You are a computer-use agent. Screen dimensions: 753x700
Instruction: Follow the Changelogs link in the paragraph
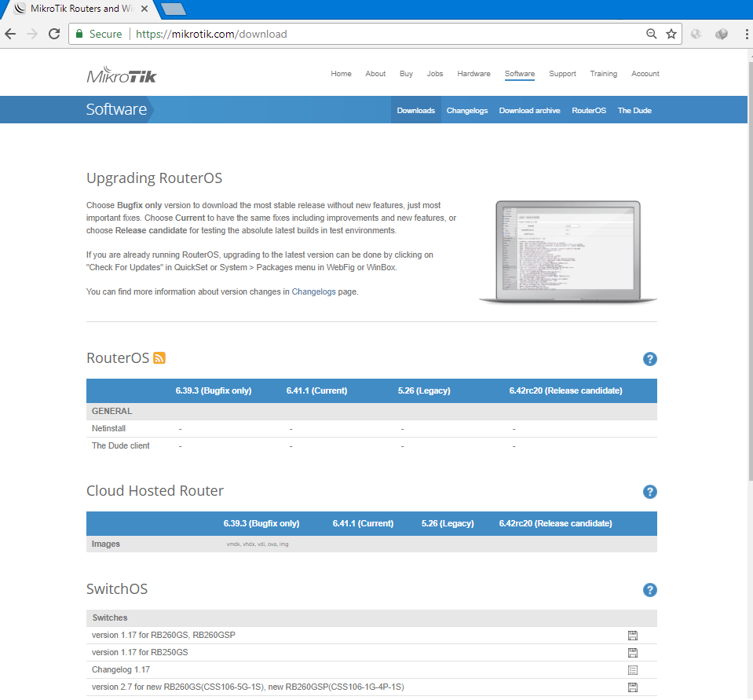pos(313,291)
